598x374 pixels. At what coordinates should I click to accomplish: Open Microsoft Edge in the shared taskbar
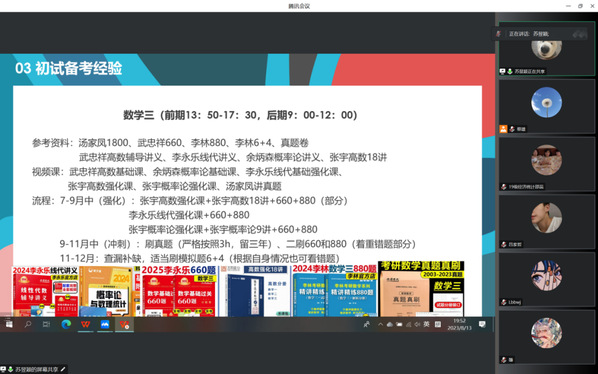pyautogui.click(x=66, y=324)
